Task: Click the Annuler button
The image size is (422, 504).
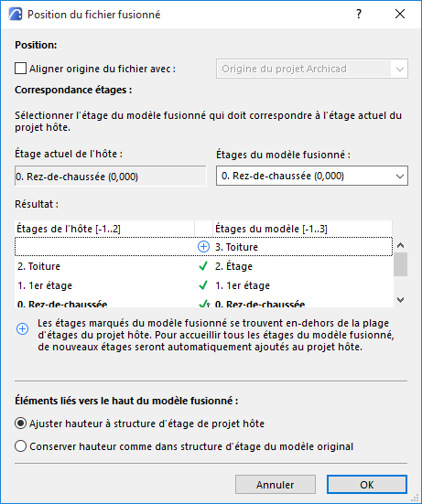Action: (x=276, y=485)
